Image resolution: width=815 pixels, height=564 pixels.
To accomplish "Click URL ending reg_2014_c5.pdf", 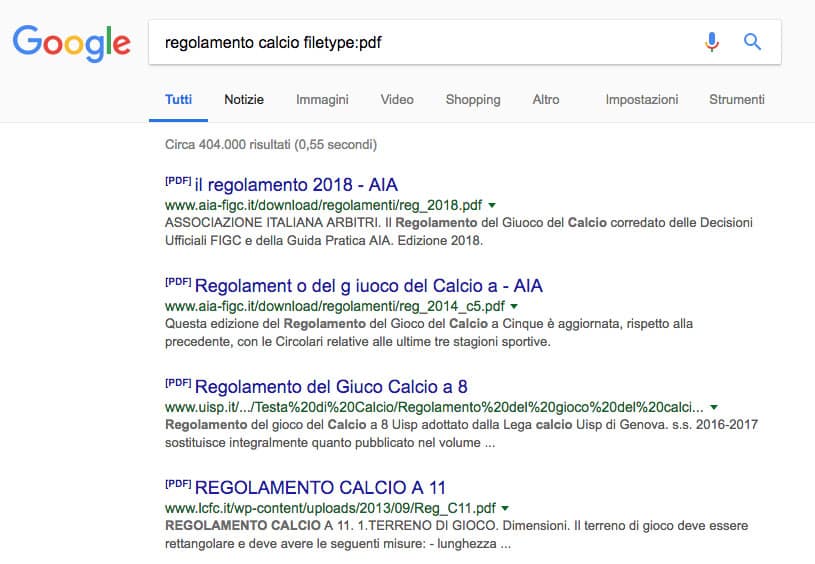I will coord(335,306).
